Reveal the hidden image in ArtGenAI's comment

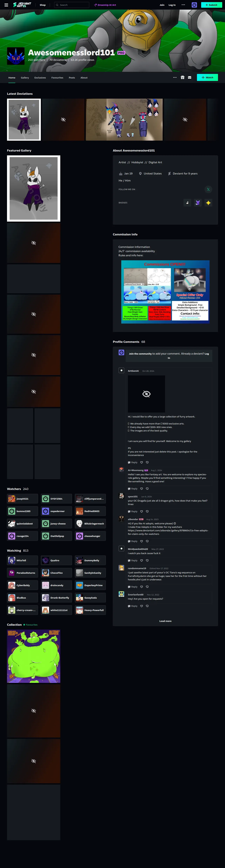(146, 394)
